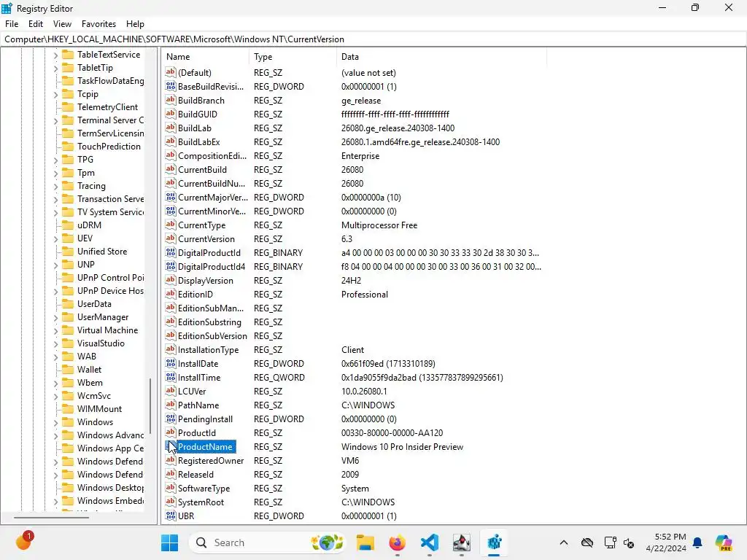Expand the Tcpip key

click(55, 95)
